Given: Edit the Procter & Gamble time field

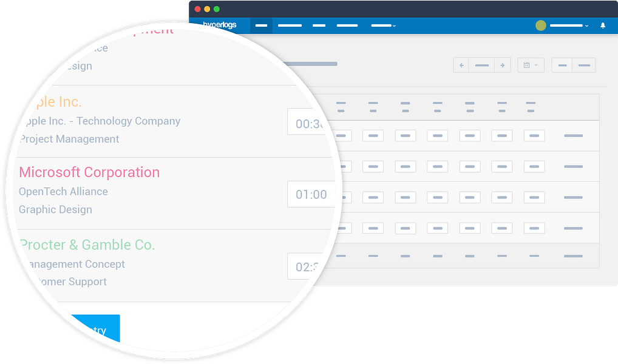Looking at the screenshot, I should coord(304,266).
